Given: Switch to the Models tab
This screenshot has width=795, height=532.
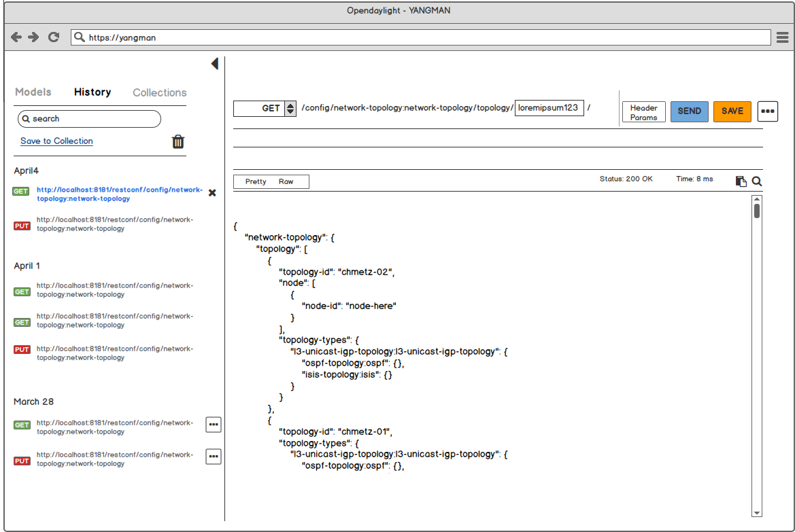Looking at the screenshot, I should 33,92.
